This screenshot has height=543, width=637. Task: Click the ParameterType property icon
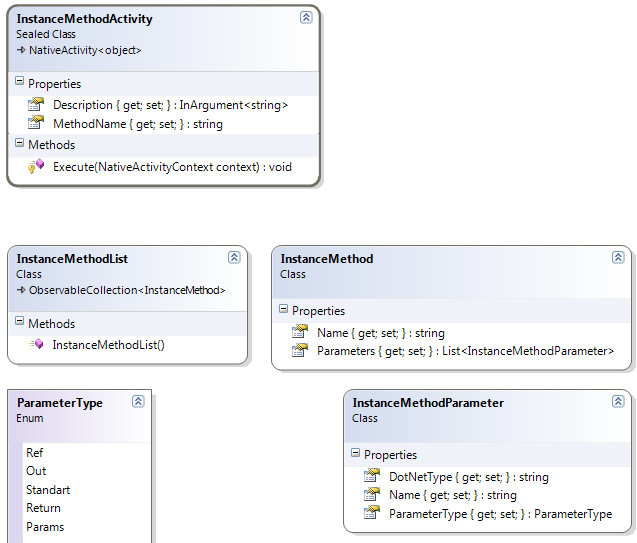tap(372, 513)
